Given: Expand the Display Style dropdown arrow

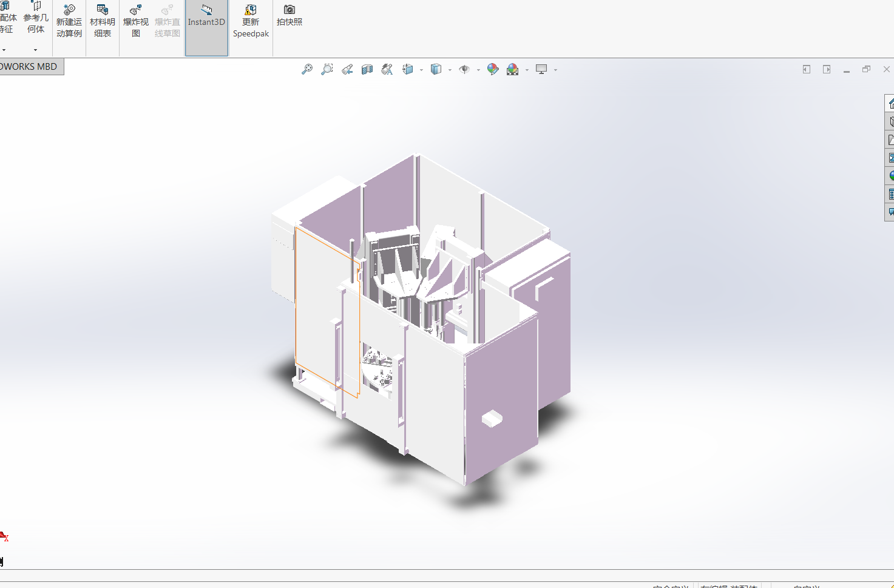Looking at the screenshot, I should (450, 70).
